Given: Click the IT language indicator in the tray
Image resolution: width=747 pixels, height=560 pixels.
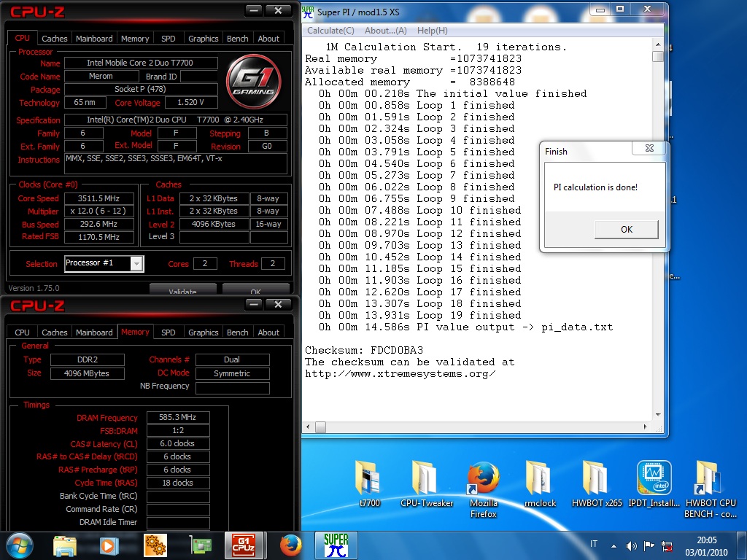Looking at the screenshot, I should 594,544.
